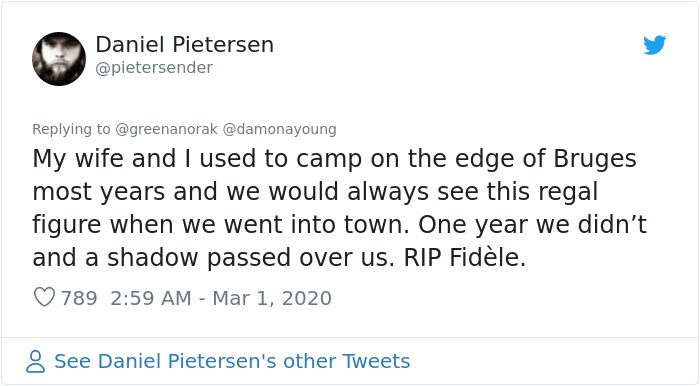Visit the @greenanorak mention
Screen dimensions: 700x386
[167, 129]
